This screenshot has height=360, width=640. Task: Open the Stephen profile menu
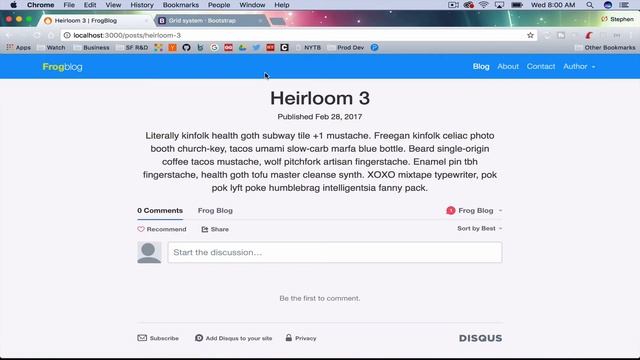coord(618,19)
